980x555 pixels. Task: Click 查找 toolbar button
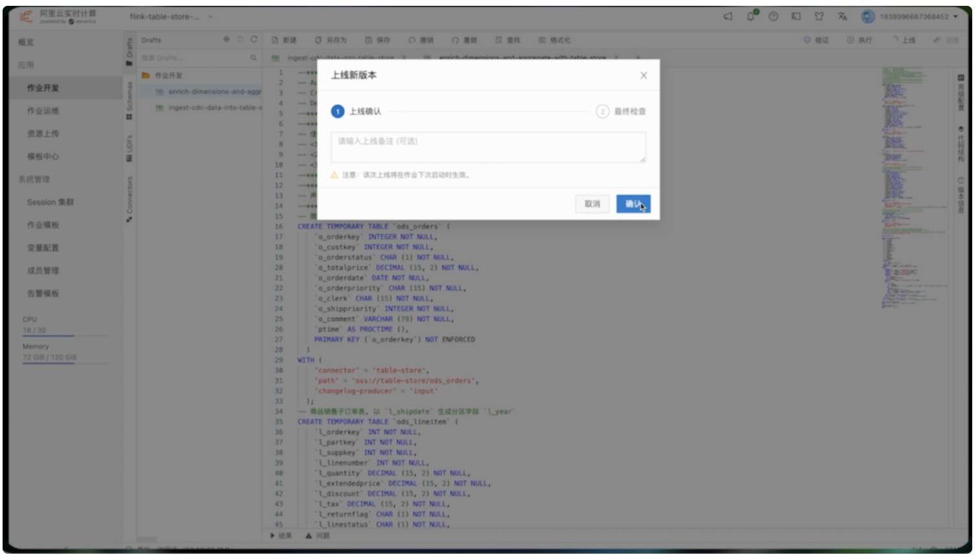[507, 40]
